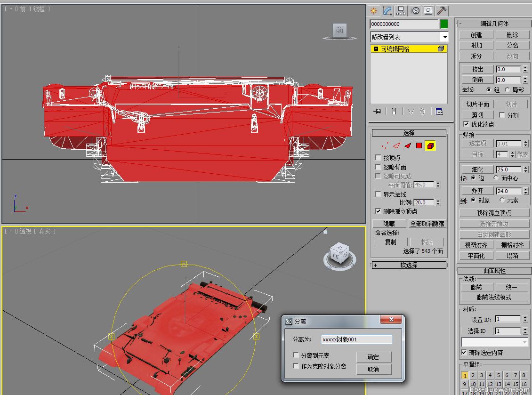Click the Pin Stack icon
The image size is (532, 395).
(377, 111)
